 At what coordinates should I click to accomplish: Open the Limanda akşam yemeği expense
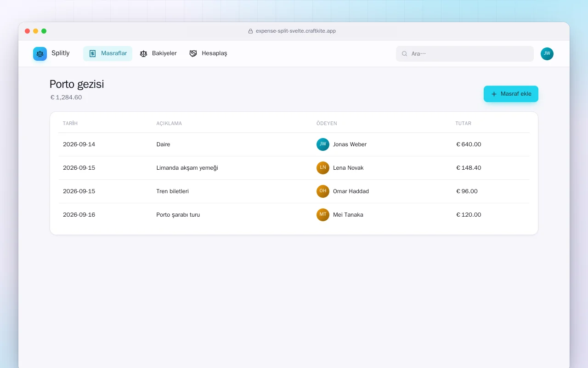(x=187, y=168)
